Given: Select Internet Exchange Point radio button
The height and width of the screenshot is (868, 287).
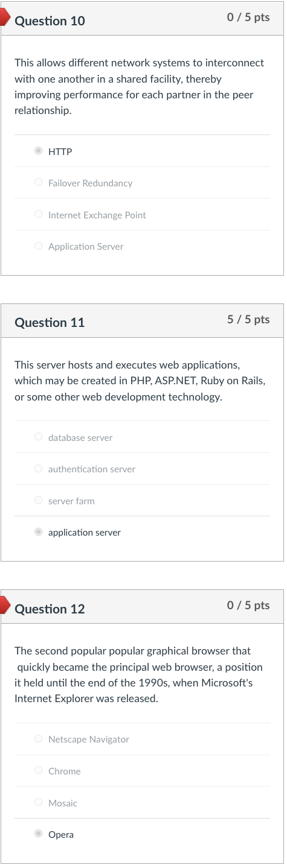Looking at the screenshot, I should point(39,214).
